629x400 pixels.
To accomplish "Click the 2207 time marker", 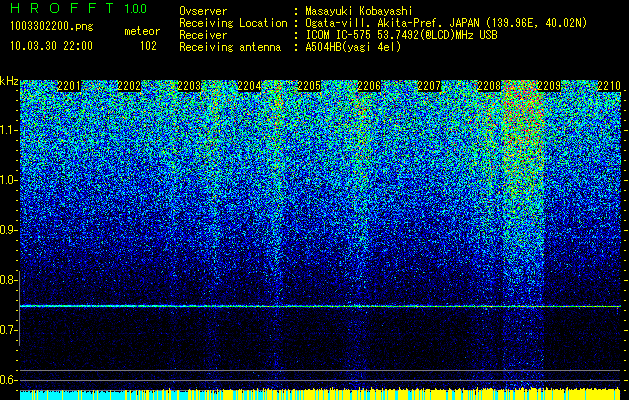I will (429, 86).
